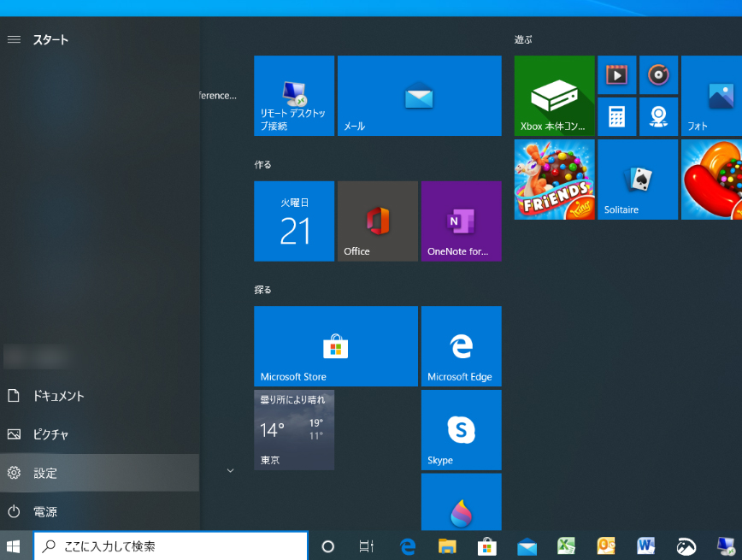Launch Edge from the taskbar
Viewport: 742px width, 560px height.
pos(408,546)
